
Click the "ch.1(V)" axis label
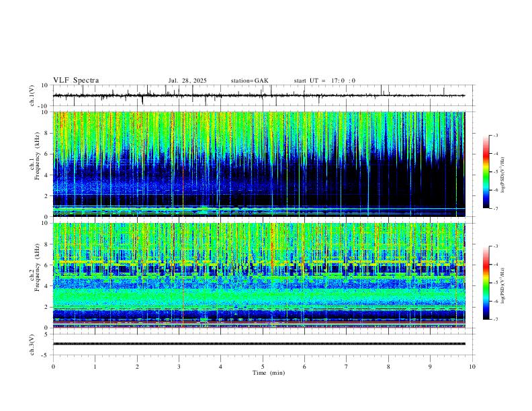[x=32, y=95]
